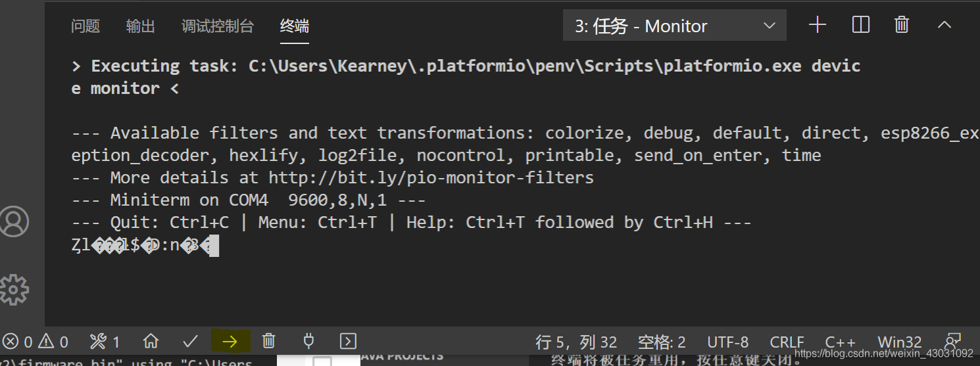Image resolution: width=980 pixels, height=366 pixels.
Task: Create a new terminal with plus icon
Action: 818,25
